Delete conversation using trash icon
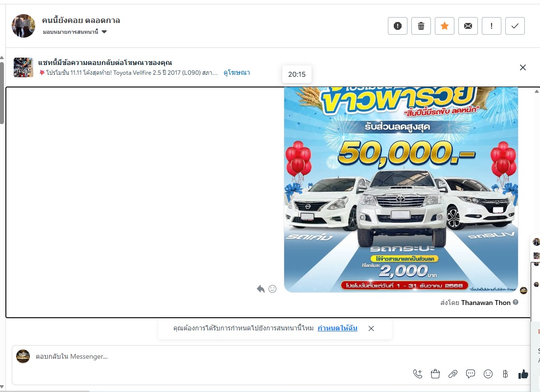The width and height of the screenshot is (540, 392). click(x=421, y=26)
